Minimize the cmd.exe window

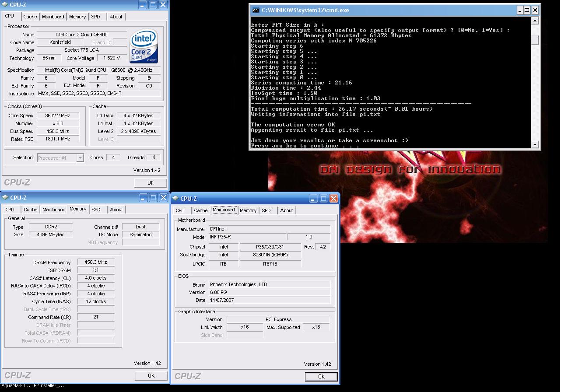pos(519,10)
